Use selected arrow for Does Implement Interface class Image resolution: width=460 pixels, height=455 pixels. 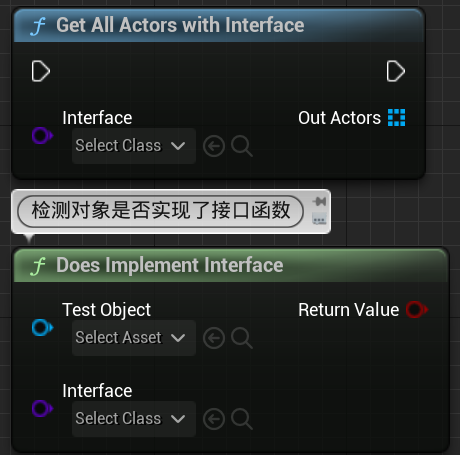(214, 419)
